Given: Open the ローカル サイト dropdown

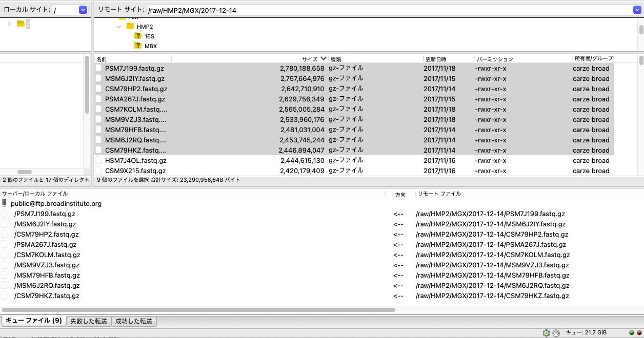Looking at the screenshot, I should (82, 9).
